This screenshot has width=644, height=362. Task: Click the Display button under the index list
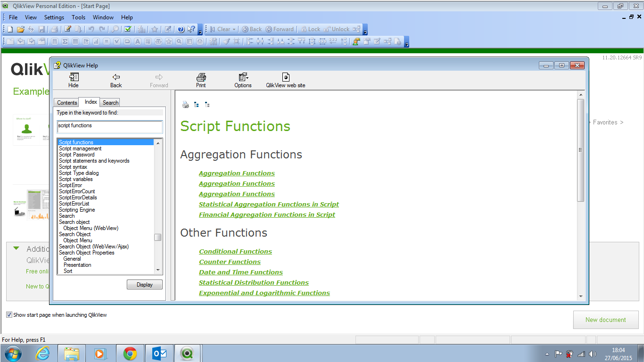(145, 285)
